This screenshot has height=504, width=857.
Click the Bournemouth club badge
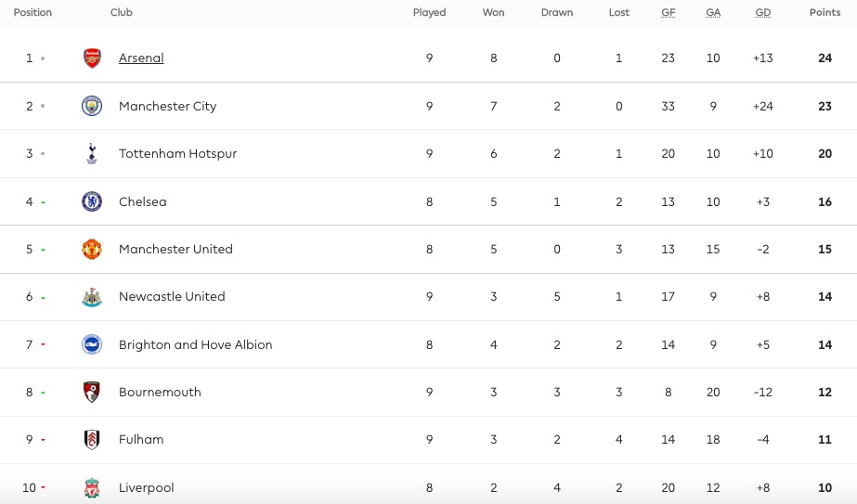[91, 392]
